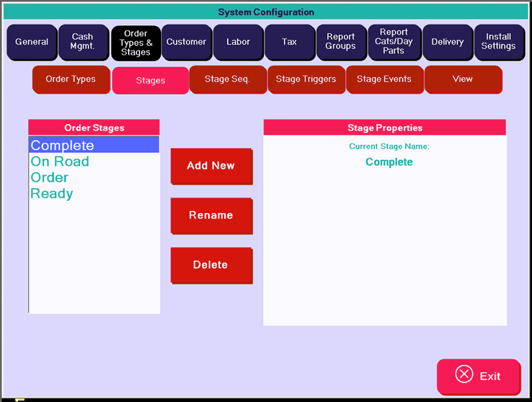This screenshot has width=532, height=402.
Task: Select the Order Types sub-tab
Action: coord(71,79)
